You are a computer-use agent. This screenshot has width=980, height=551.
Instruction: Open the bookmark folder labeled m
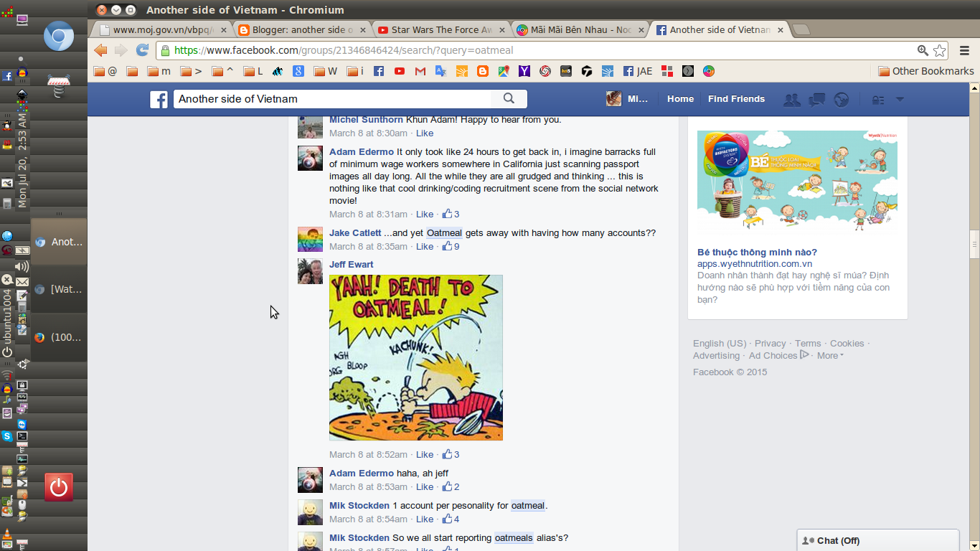tap(159, 71)
